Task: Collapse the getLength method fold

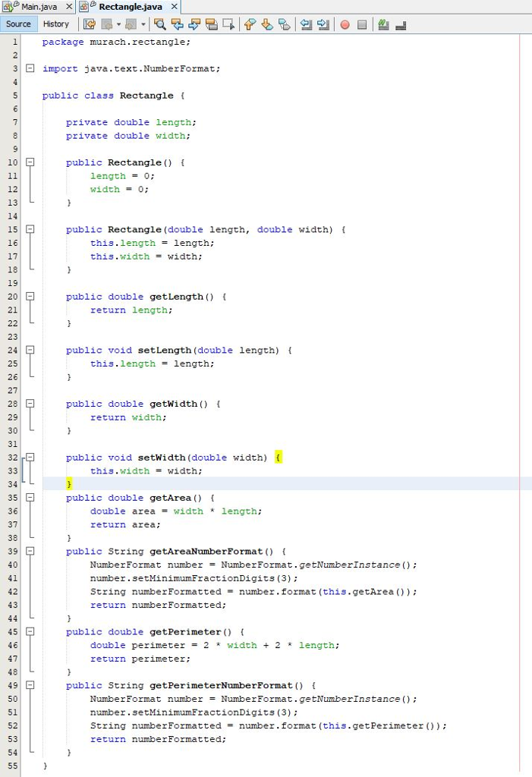Action: point(30,297)
